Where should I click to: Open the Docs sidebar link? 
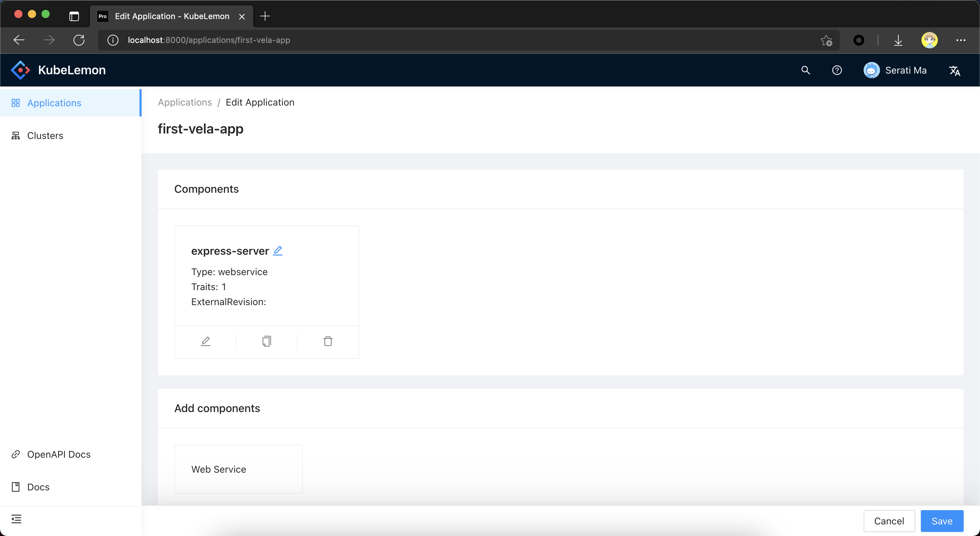38,487
